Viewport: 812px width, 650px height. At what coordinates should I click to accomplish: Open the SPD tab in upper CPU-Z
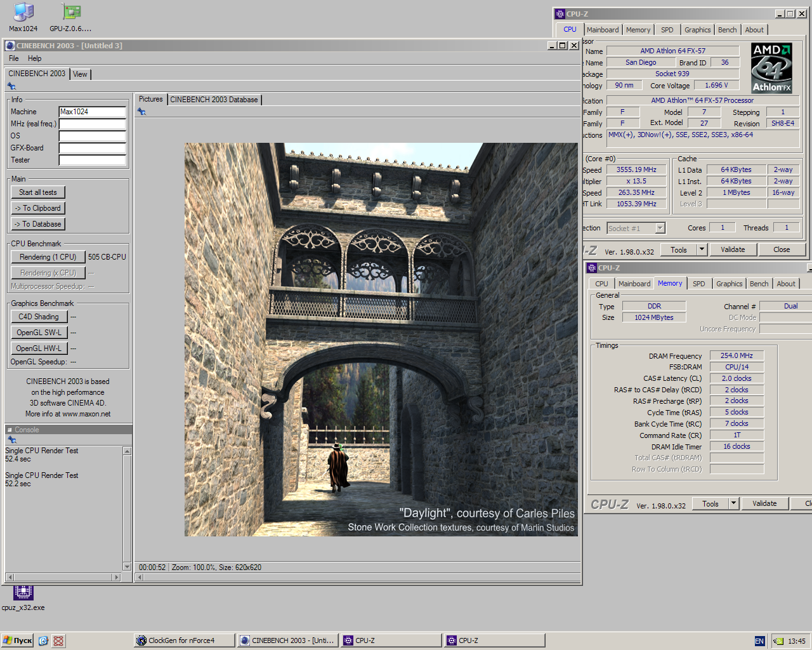coord(667,30)
